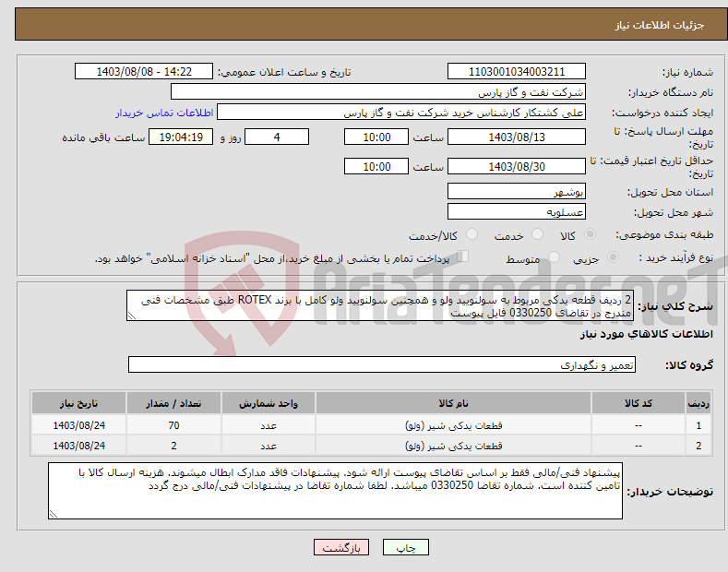Click the نام کالا column header
This screenshot has height=572, width=728.
pos(453,403)
